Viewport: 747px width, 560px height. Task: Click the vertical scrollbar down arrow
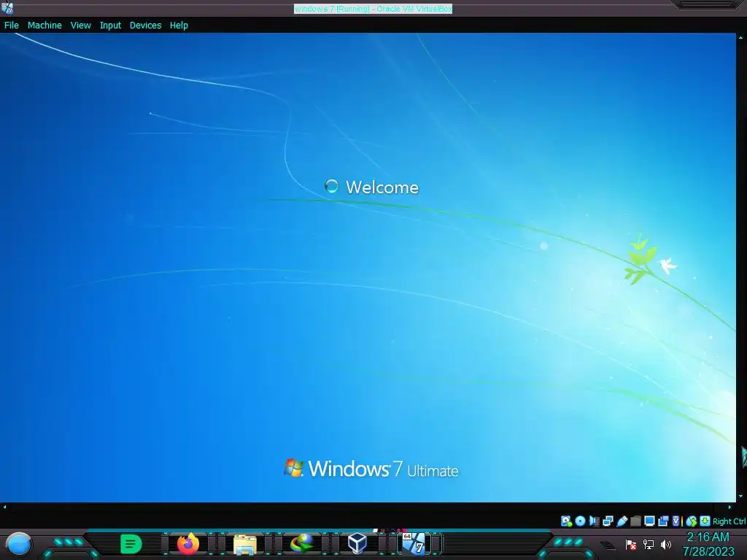[x=741, y=496]
